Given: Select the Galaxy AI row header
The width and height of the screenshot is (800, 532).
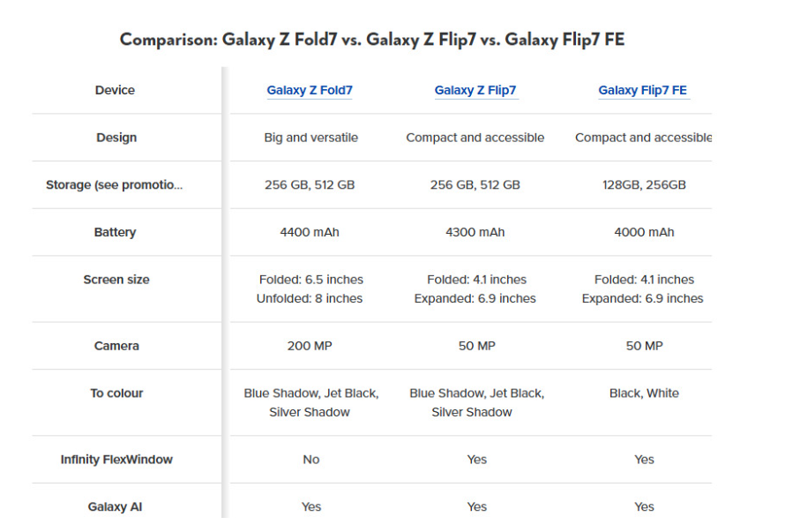Looking at the screenshot, I should click(x=115, y=507).
